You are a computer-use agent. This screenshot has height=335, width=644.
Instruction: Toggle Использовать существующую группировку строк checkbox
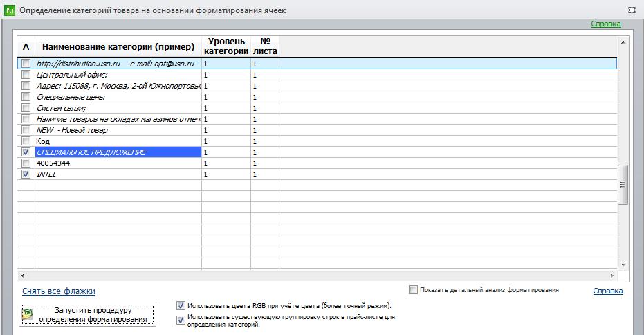click(x=181, y=320)
